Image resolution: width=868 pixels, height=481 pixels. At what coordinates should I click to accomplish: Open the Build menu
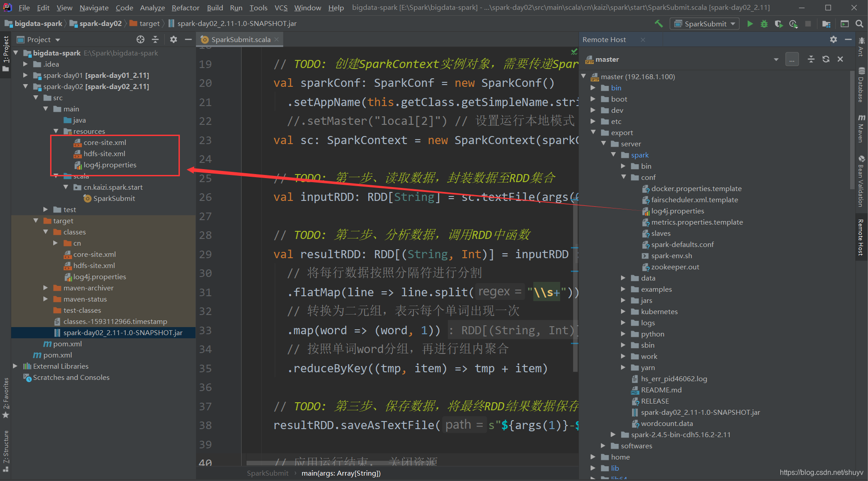pyautogui.click(x=215, y=8)
